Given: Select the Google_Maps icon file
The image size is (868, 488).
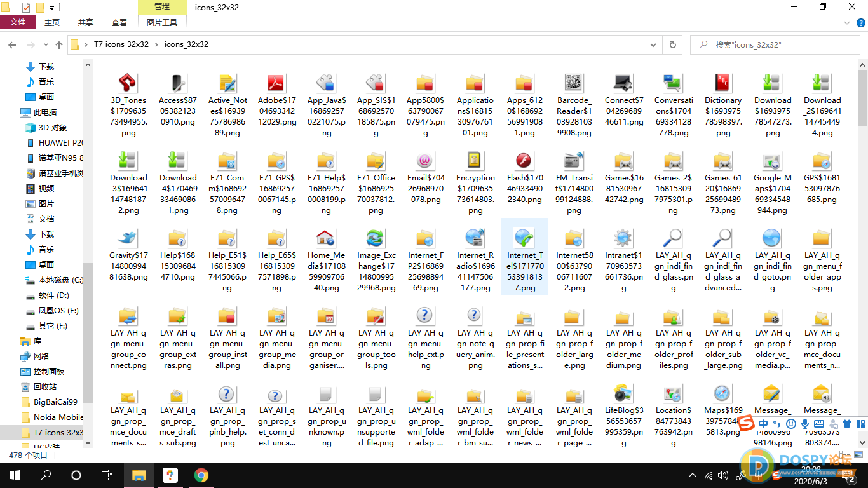Looking at the screenshot, I should [x=773, y=183].
